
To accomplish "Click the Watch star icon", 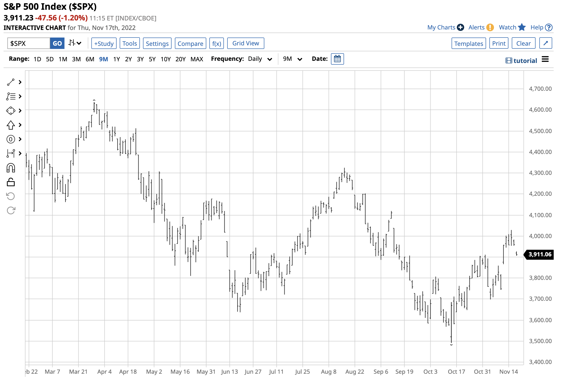I will pos(521,27).
